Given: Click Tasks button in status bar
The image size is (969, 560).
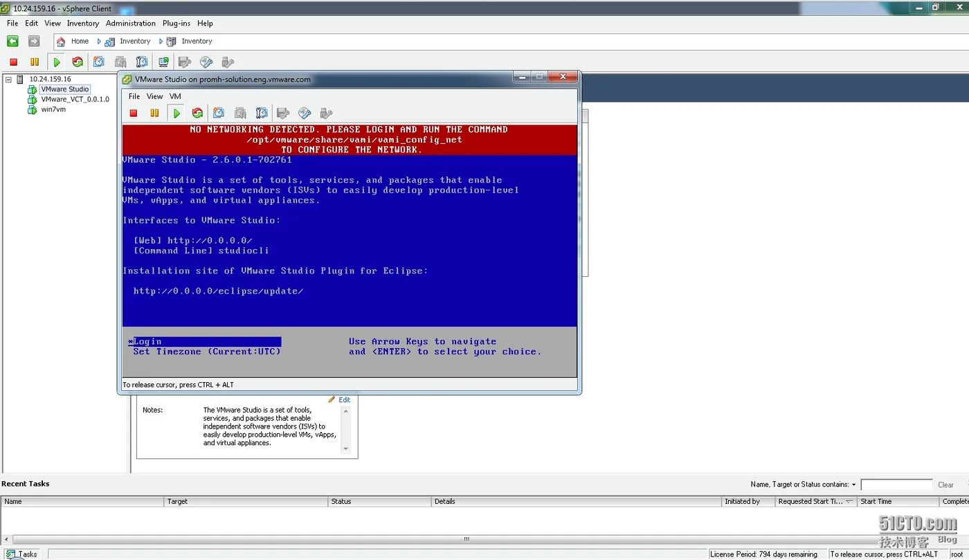Looking at the screenshot, I should point(22,554).
